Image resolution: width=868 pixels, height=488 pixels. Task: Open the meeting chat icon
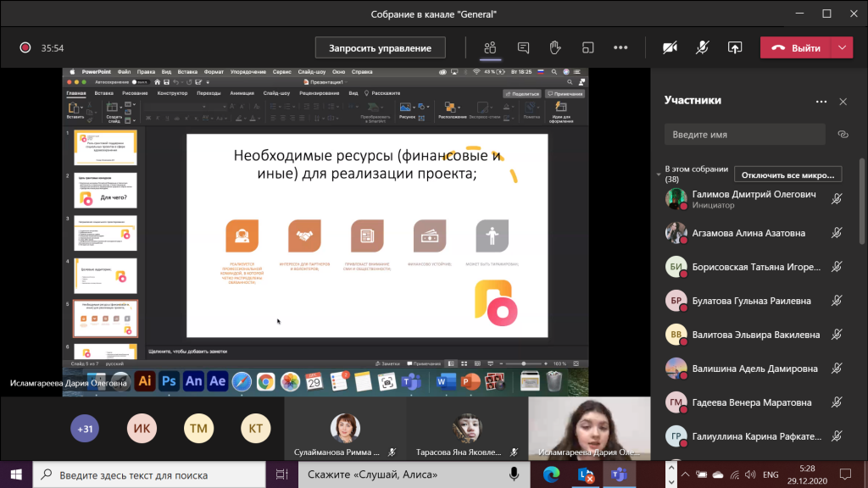coord(522,47)
